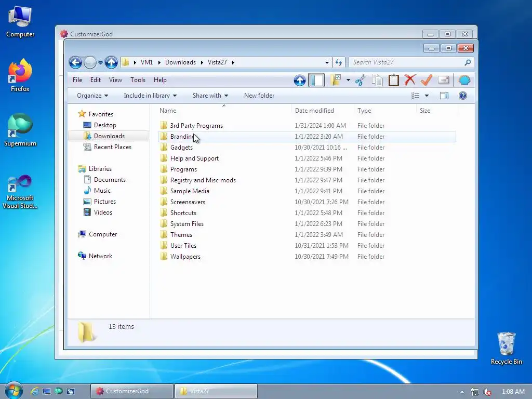Viewport: 532px width, 399px height.
Task: Expand the arrow after VM1 breadcrumb
Action: 159,62
